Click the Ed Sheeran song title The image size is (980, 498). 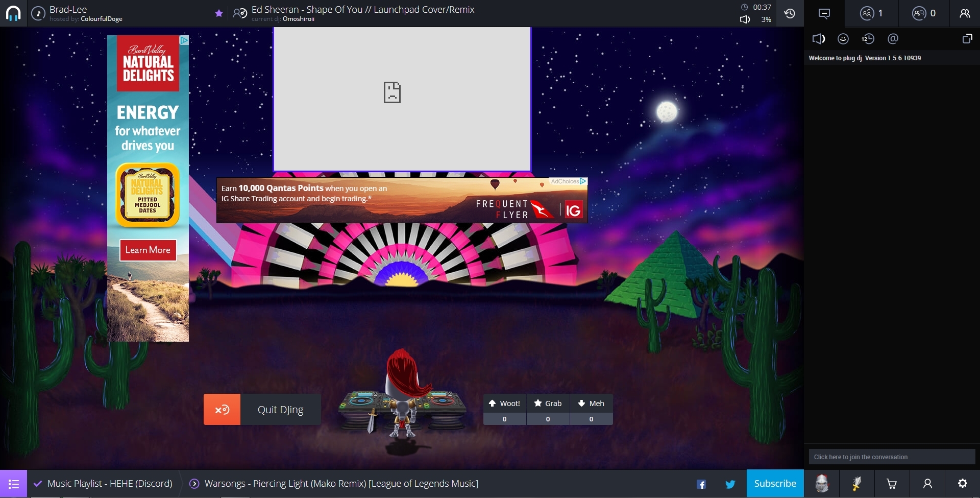pyautogui.click(x=363, y=9)
